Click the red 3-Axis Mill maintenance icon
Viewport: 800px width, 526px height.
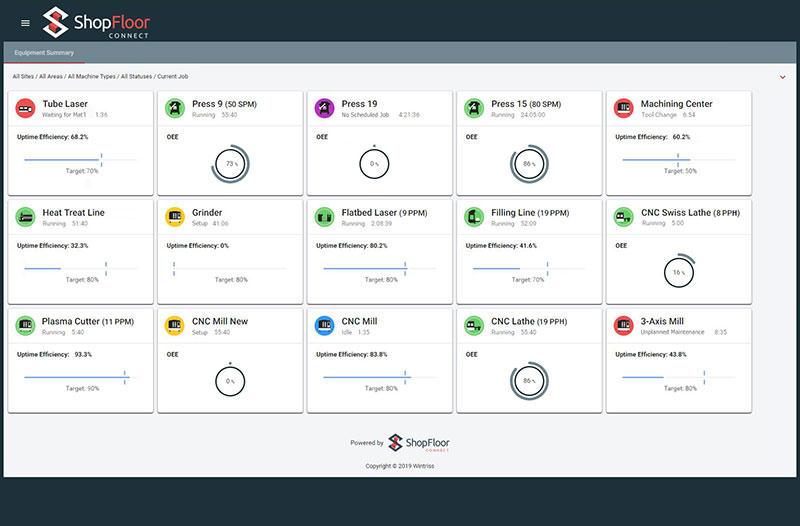(x=623, y=325)
